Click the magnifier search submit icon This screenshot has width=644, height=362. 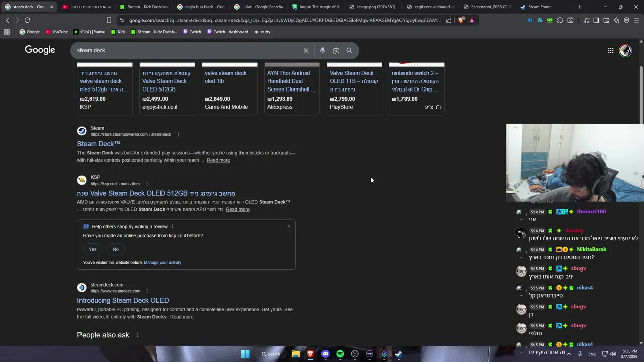(349, 50)
